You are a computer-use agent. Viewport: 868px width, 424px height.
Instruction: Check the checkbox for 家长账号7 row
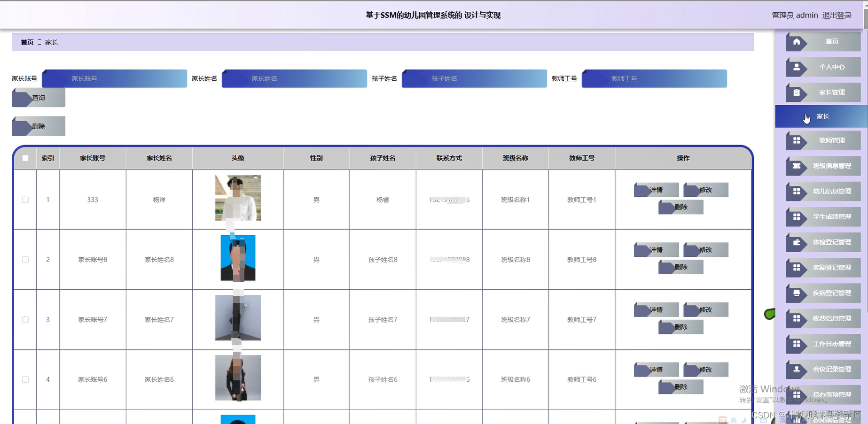[25, 320]
